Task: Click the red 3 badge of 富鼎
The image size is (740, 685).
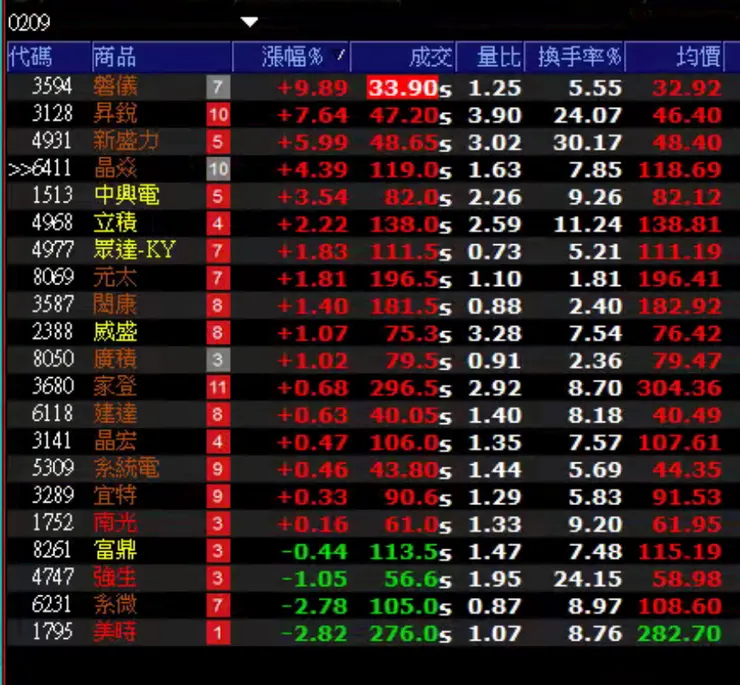Action: pyautogui.click(x=218, y=551)
